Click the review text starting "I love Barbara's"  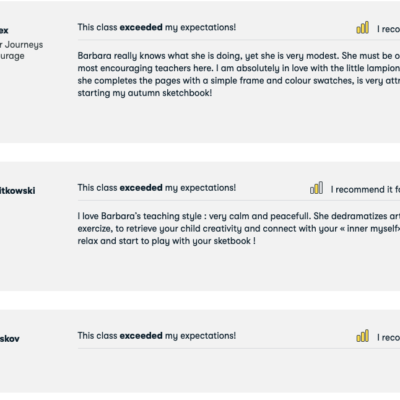coord(239,229)
